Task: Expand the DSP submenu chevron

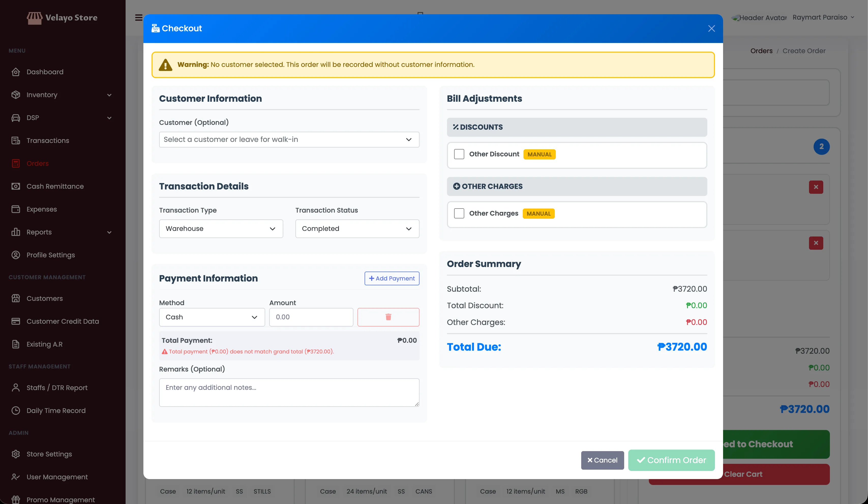Action: [109, 118]
